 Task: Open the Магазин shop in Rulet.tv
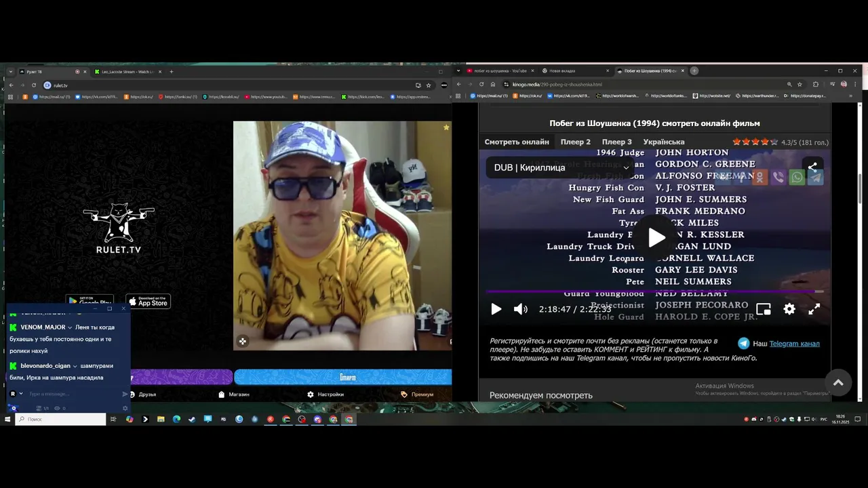click(234, 394)
